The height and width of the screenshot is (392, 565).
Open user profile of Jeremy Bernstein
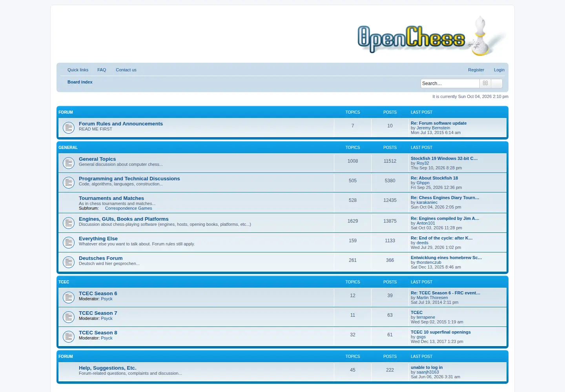click(x=433, y=128)
